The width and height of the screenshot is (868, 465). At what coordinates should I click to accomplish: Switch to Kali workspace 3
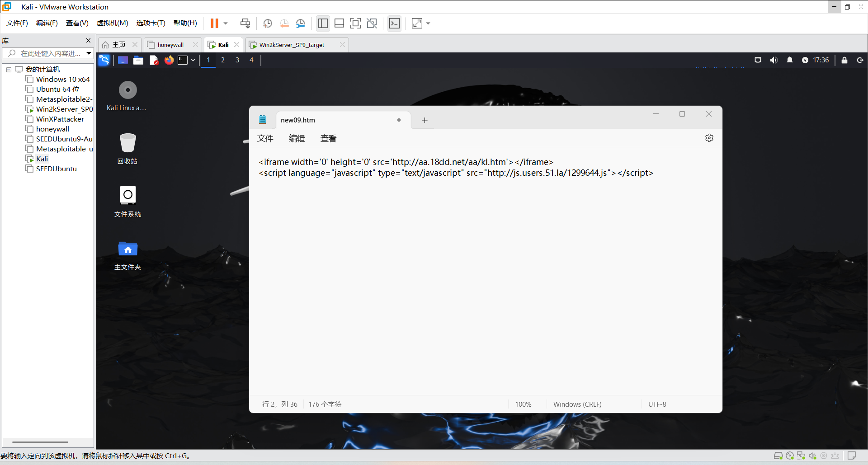tap(237, 60)
